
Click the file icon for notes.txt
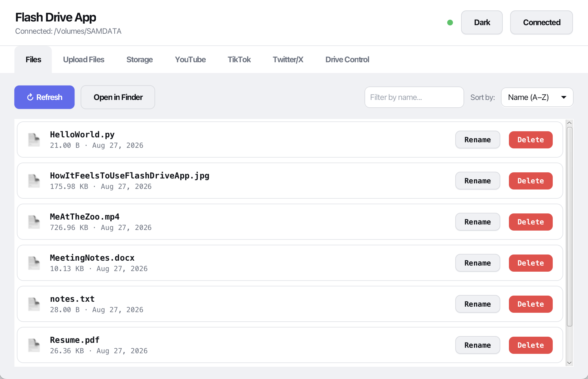click(x=34, y=304)
